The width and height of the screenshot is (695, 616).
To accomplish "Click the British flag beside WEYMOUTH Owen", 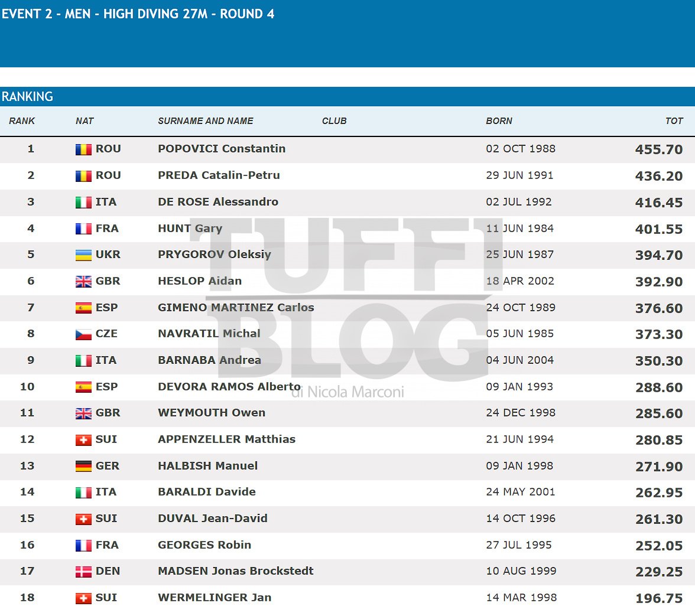I will pos(83,413).
